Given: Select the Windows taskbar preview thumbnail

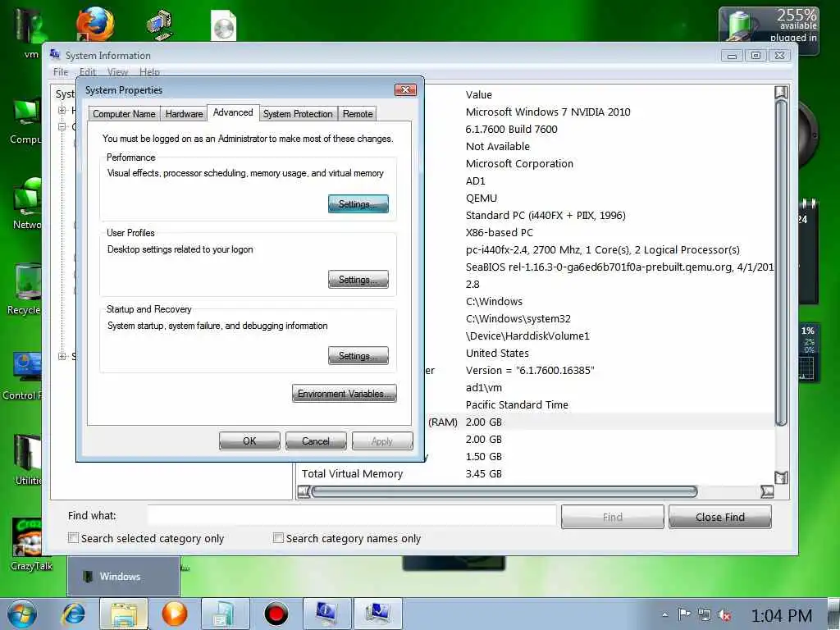Looking at the screenshot, I should click(124, 577).
